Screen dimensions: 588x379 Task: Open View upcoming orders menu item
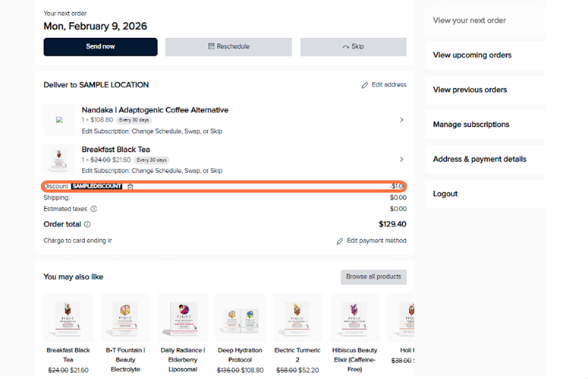(472, 55)
